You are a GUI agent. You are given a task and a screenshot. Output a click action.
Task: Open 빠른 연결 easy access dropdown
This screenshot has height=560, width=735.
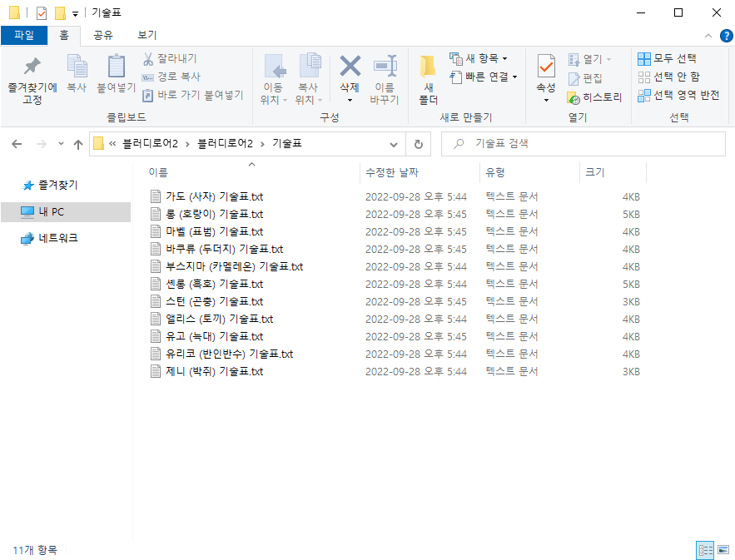(x=483, y=77)
